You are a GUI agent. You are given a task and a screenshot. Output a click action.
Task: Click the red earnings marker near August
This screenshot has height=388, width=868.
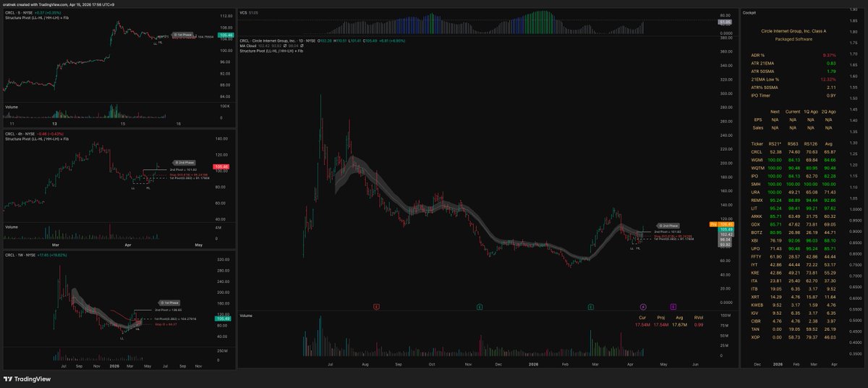click(377, 307)
